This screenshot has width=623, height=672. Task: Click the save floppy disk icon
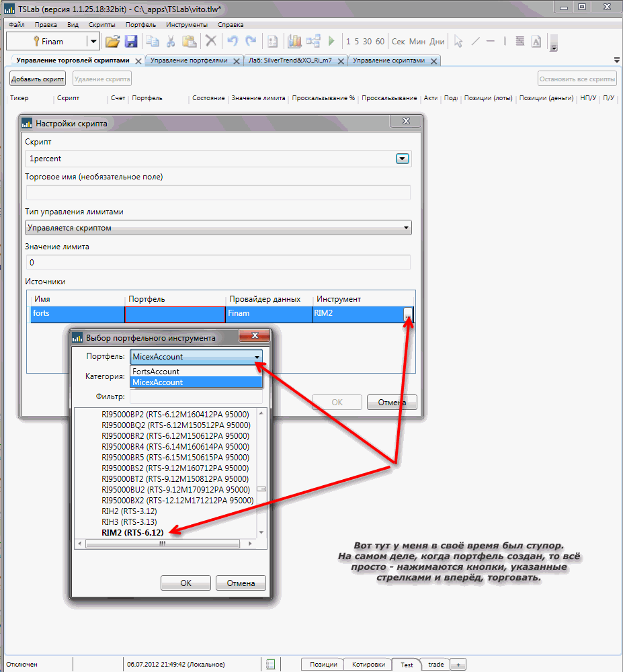coord(131,41)
